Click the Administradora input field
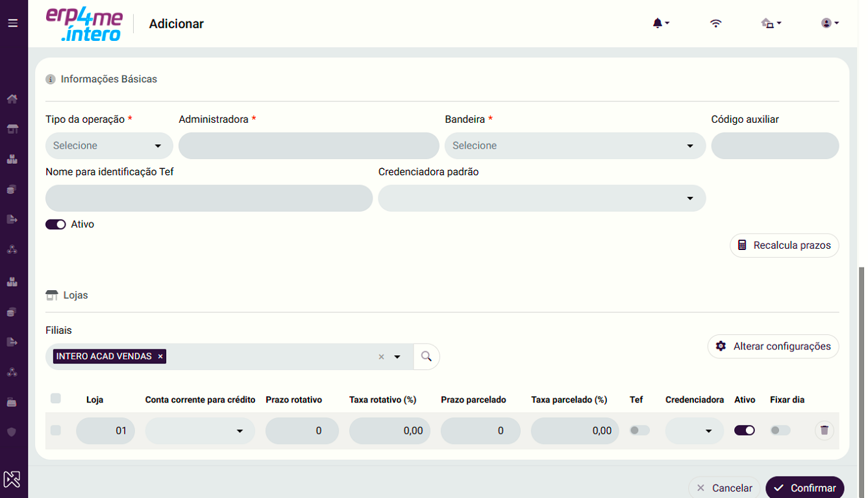868x498 pixels. tap(309, 145)
